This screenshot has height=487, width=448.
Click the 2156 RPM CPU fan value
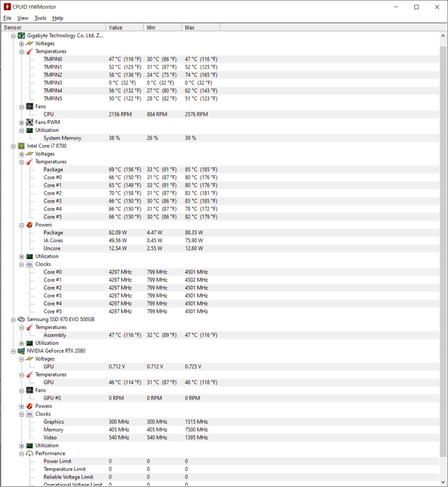120,114
